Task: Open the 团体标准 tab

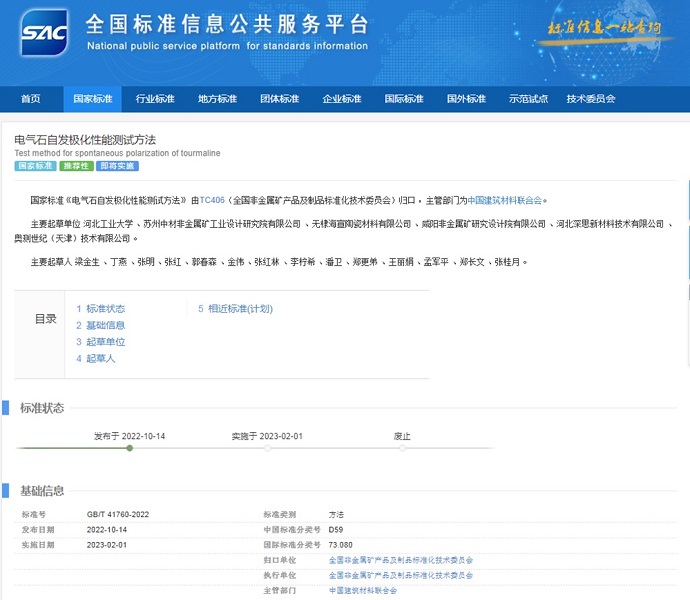Action: tap(279, 99)
